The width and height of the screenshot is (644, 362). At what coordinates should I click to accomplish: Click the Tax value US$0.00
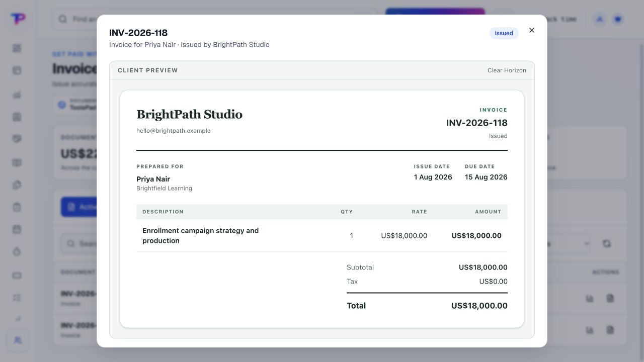tap(494, 282)
